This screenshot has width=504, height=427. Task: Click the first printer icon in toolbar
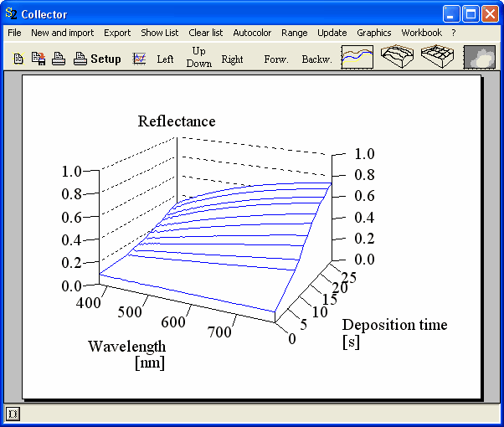pyautogui.click(x=59, y=59)
